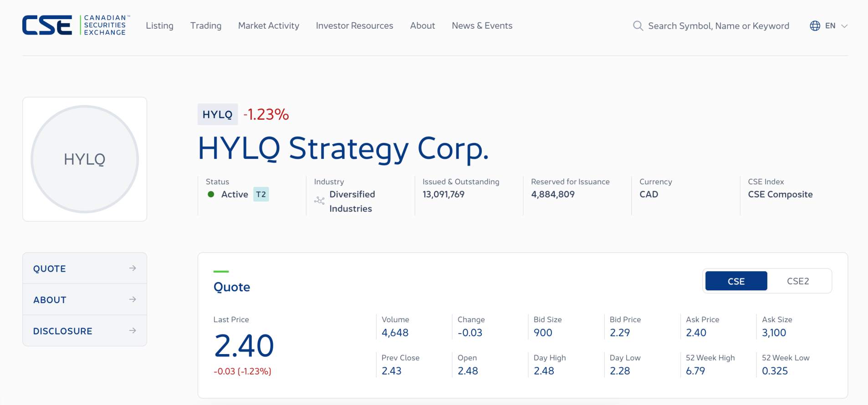Click the Diversified Industries link
Screen dimensions: 868x405
352,201
